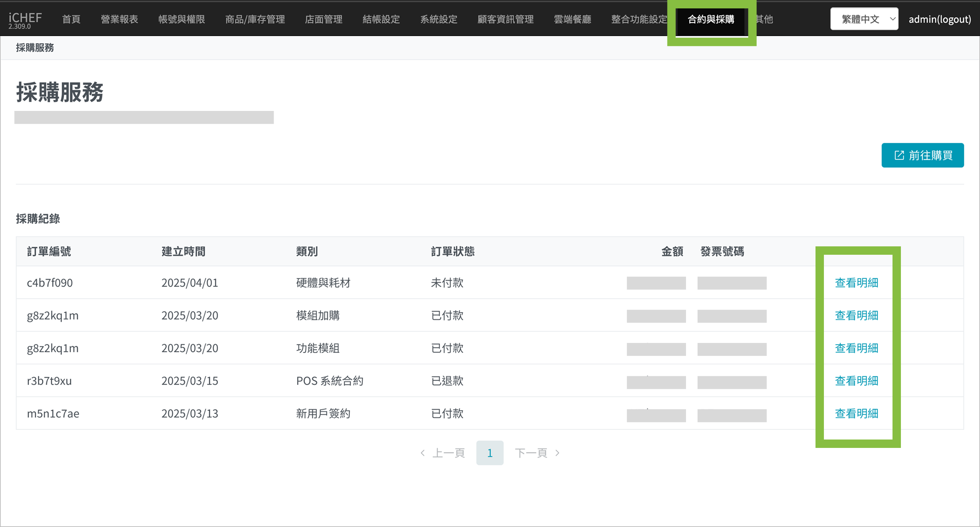Open the 其他 menu item
Image resolution: width=980 pixels, height=527 pixels.
point(765,19)
